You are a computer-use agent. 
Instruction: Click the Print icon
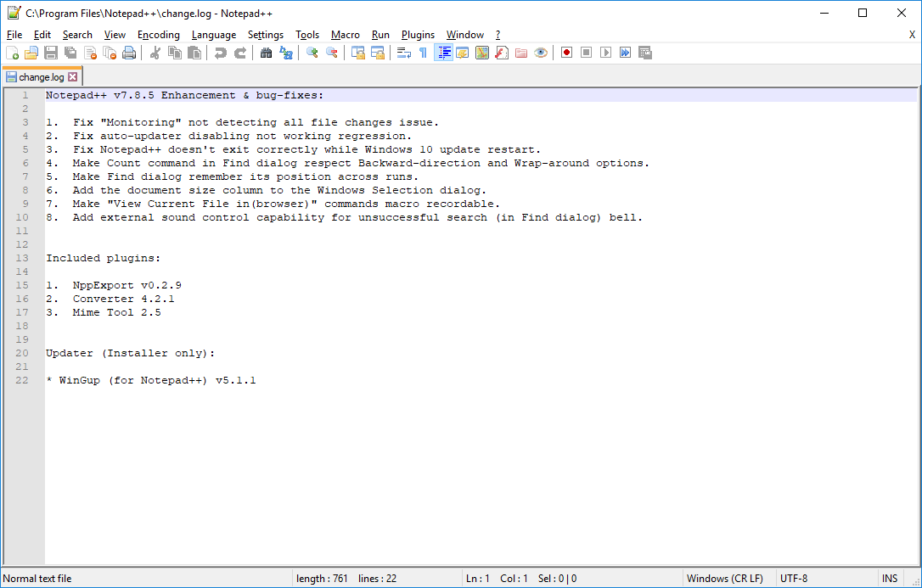point(128,52)
